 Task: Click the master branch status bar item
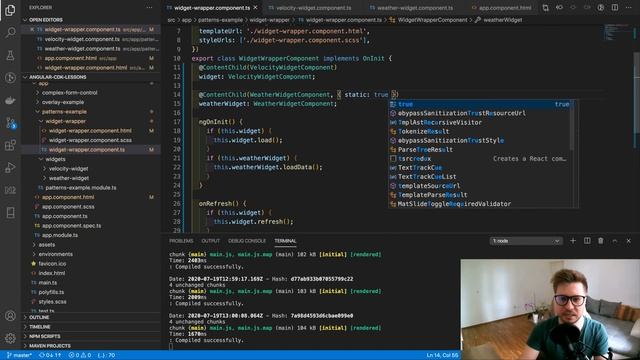pos(19,355)
